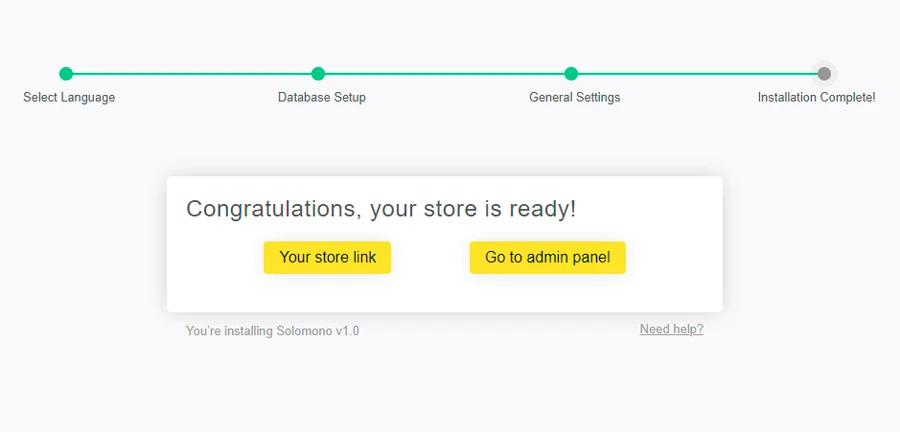
Task: Click progress line between Database Setup and General Settings
Action: [x=445, y=73]
